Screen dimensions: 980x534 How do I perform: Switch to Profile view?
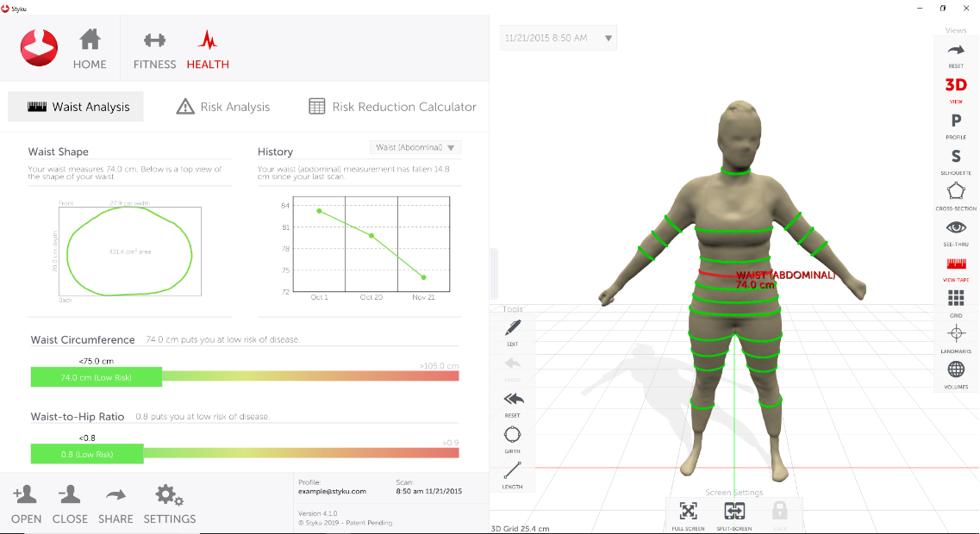tap(956, 121)
